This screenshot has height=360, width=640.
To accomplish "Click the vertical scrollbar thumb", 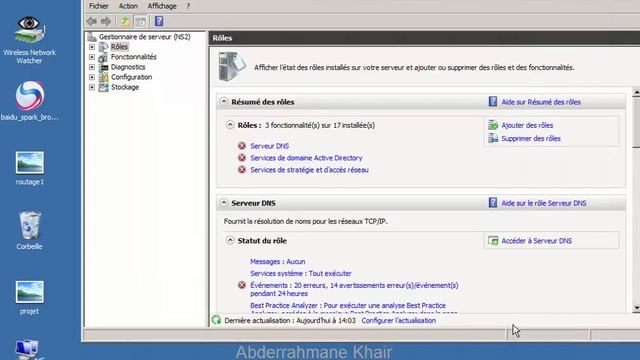I will [636, 122].
